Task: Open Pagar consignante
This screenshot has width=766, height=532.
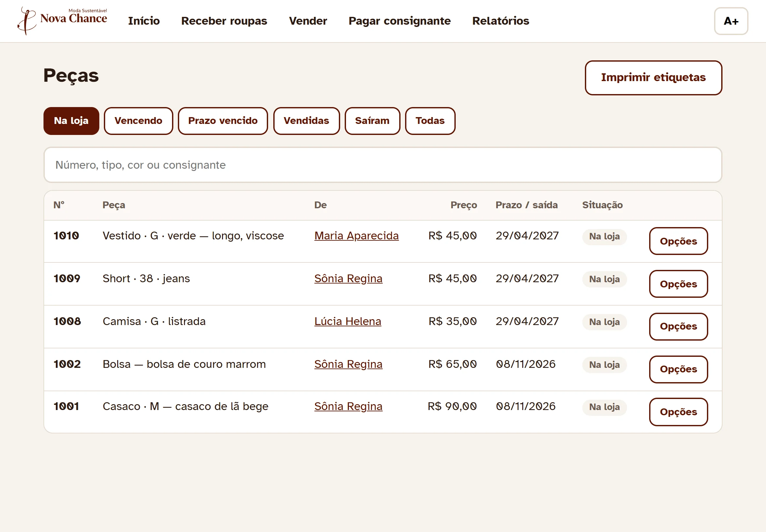Action: point(400,21)
